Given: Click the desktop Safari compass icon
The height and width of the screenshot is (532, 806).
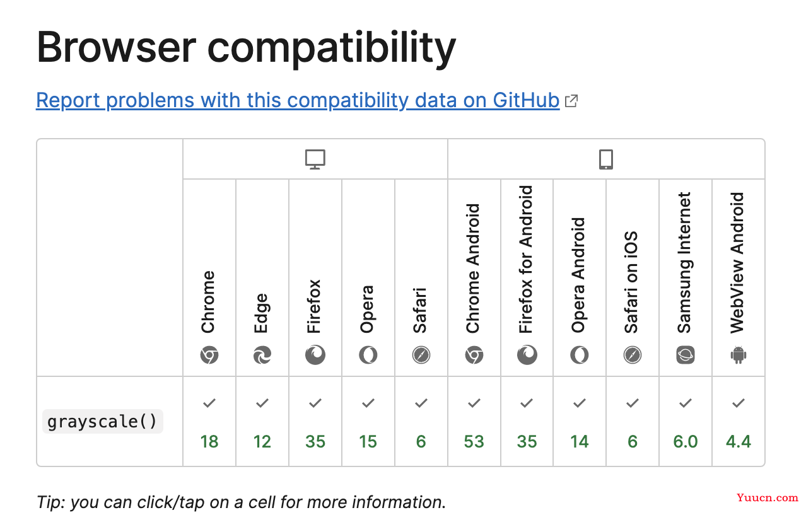Looking at the screenshot, I should pos(421,356).
